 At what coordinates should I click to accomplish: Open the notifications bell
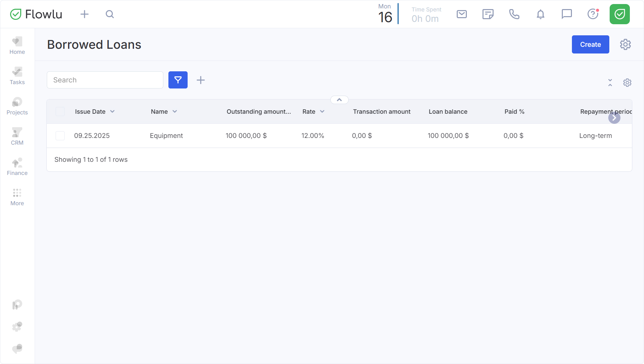point(540,14)
